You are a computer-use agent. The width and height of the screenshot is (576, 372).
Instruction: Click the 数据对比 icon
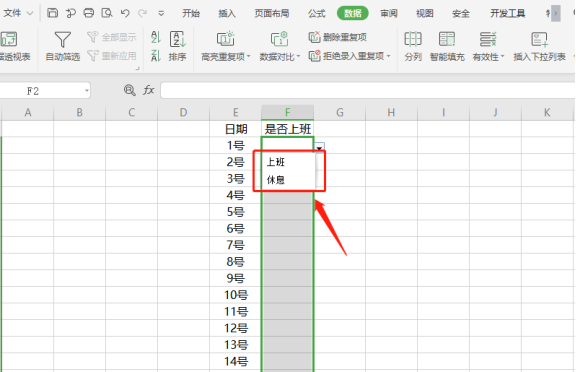point(280,39)
